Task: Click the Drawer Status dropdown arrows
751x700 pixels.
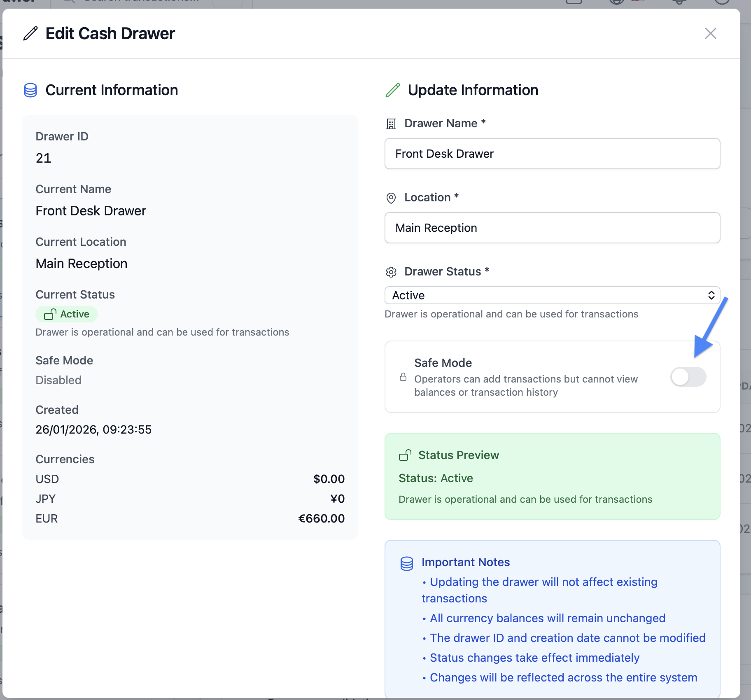Action: pyautogui.click(x=711, y=295)
